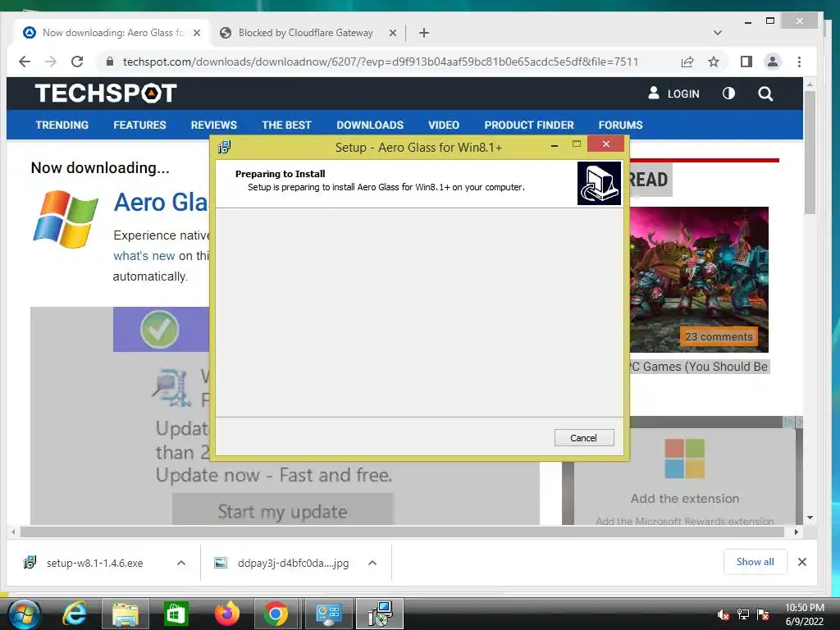Close the Now downloading Aero Glass tab
Screen dimensions: 840x630
197,33
